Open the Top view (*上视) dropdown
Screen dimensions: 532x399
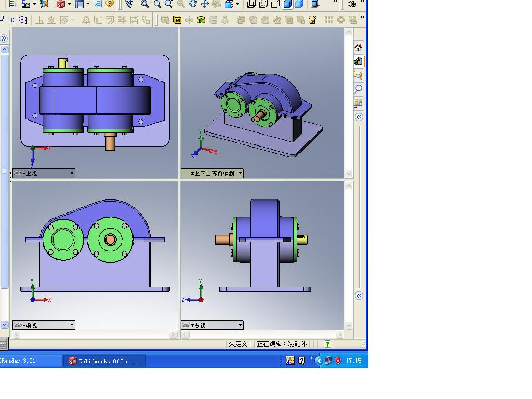(72, 174)
